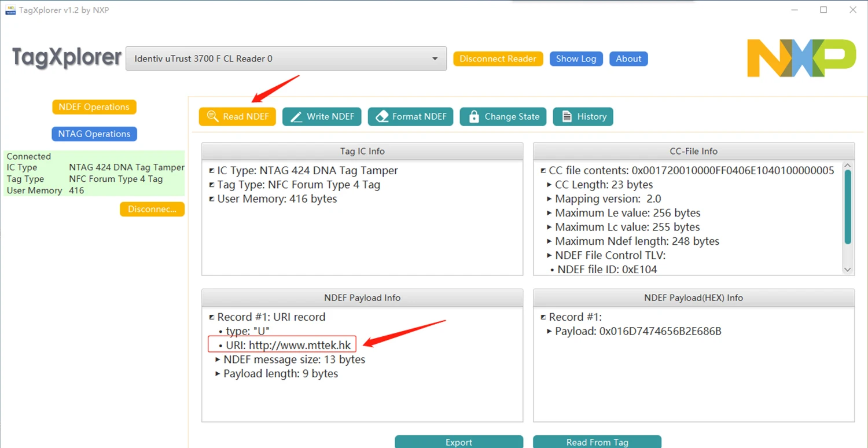Open the About dialog
Image resolution: width=868 pixels, height=448 pixels.
628,58
